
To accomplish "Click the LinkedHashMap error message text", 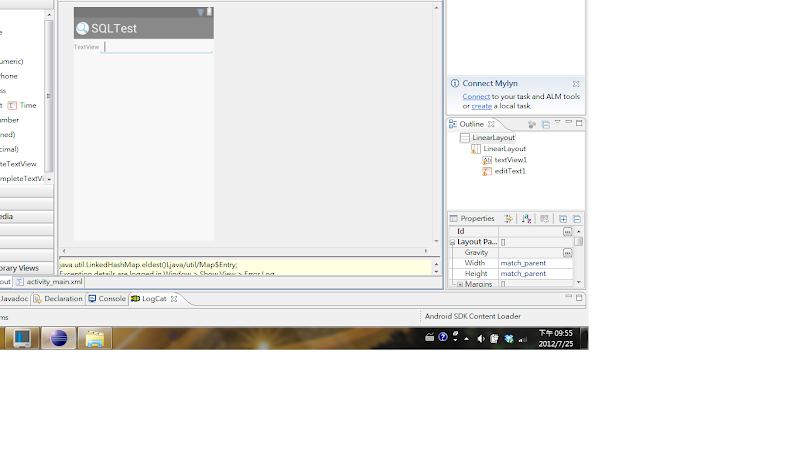I will coord(148,265).
